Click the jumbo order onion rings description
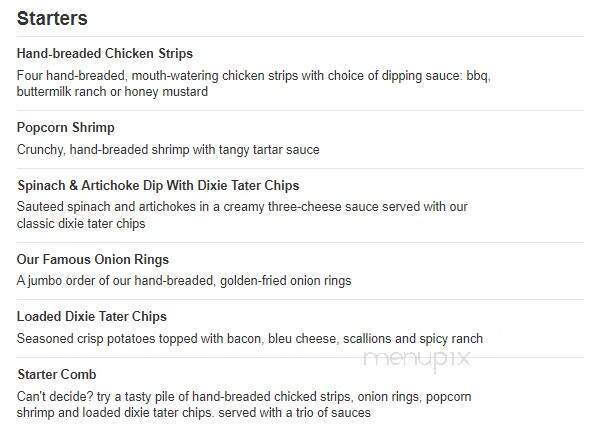This screenshot has width=596, height=441. pyautogui.click(x=184, y=281)
